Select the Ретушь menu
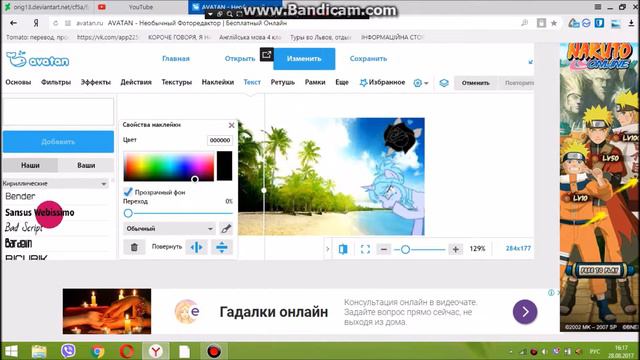This screenshot has width=640, height=360. [x=282, y=82]
